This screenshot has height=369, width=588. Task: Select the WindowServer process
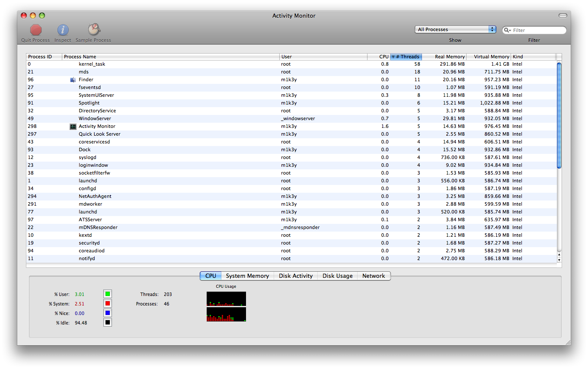291,118
